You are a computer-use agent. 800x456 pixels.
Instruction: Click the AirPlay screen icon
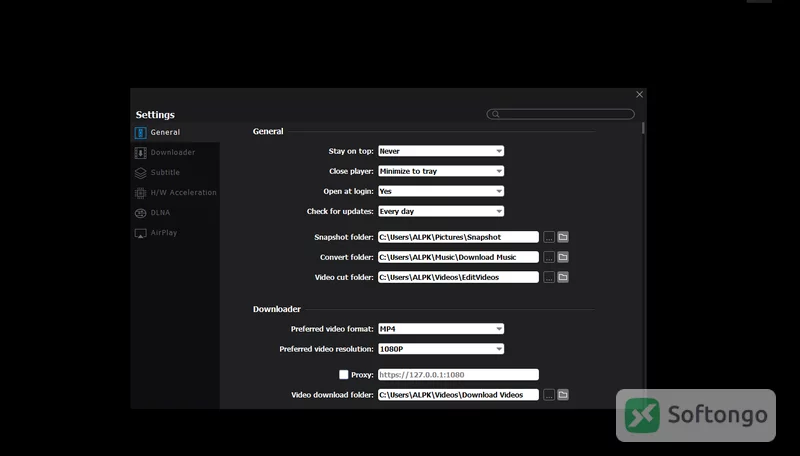[140, 233]
